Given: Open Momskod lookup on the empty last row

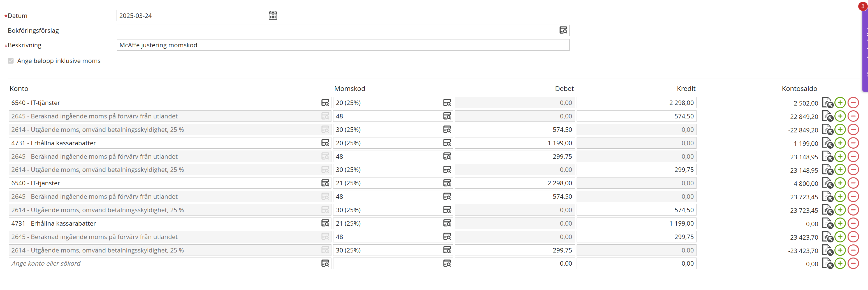Looking at the screenshot, I should [447, 263].
